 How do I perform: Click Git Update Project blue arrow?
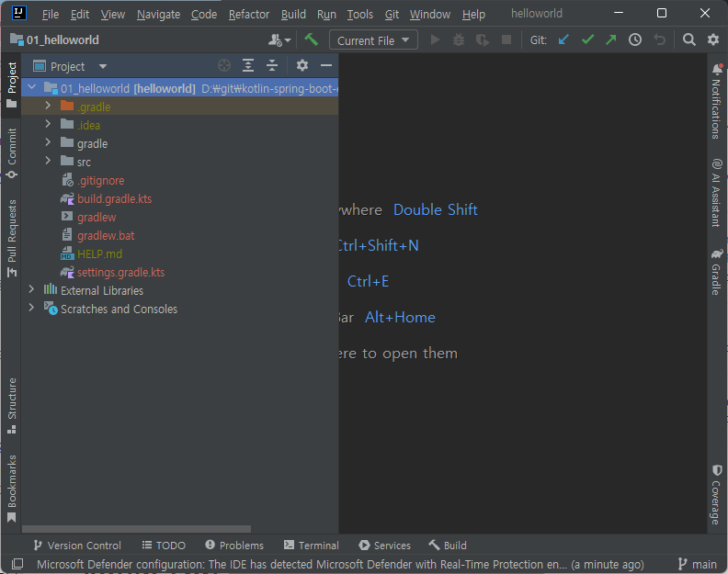(563, 39)
